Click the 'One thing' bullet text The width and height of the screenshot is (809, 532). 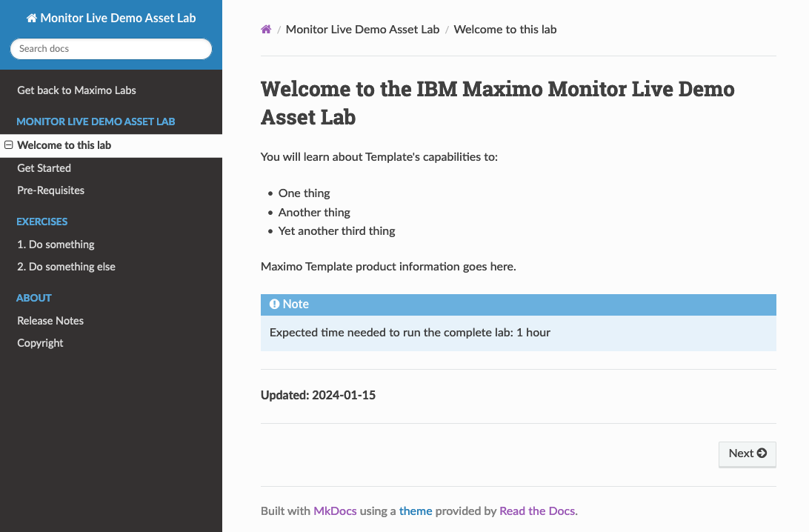(x=304, y=193)
